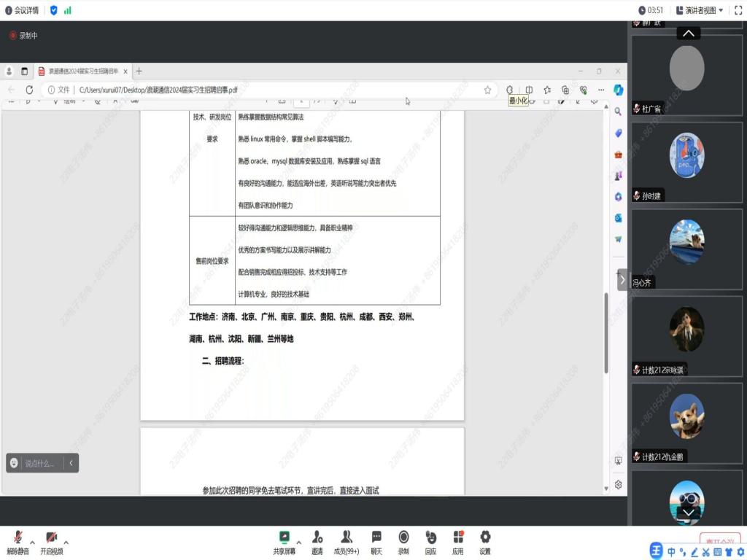Star this page as a favorite
The height and width of the screenshot is (560, 747).
click(487, 90)
